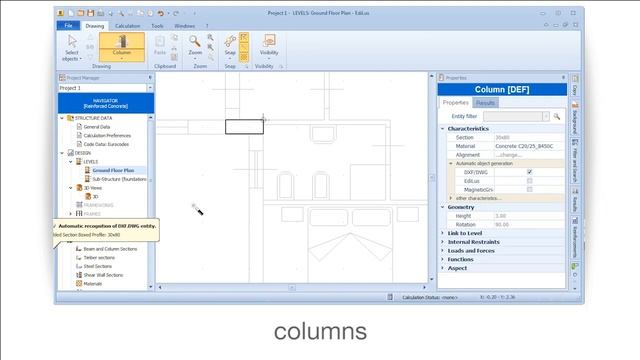The image size is (640, 360).
Task: Open the File menu tab
Action: tap(68, 26)
